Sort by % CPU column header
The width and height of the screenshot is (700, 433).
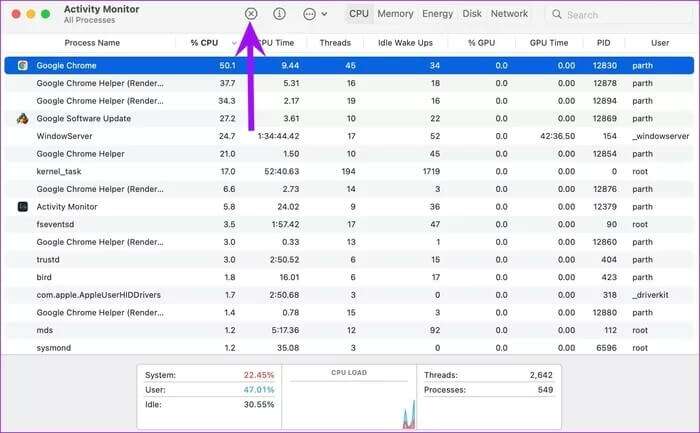click(204, 43)
